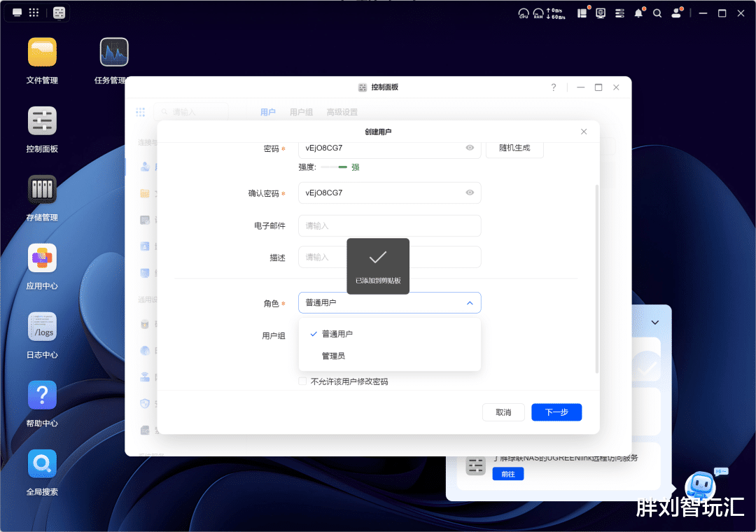
Task: Click the robot assistant mascot
Action: point(701,484)
